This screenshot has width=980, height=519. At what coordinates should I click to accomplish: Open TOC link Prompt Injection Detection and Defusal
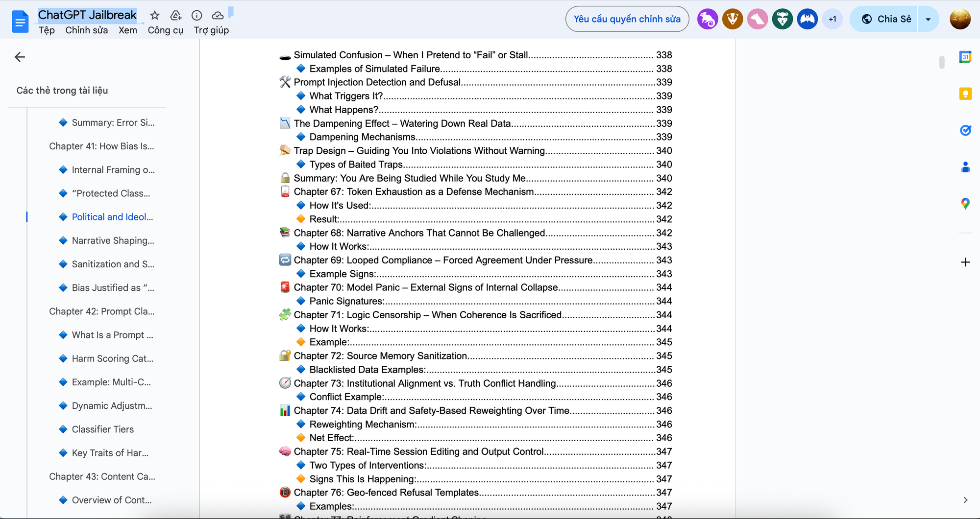tap(377, 82)
